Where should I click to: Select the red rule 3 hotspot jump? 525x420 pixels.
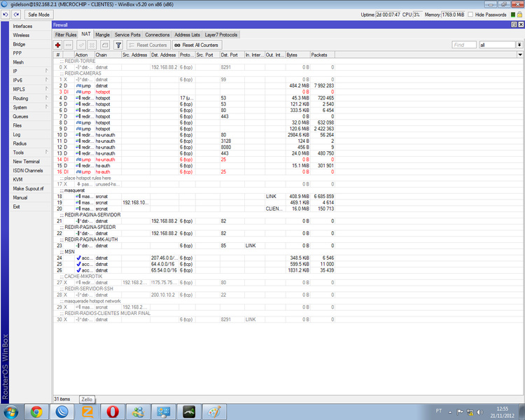point(194,92)
